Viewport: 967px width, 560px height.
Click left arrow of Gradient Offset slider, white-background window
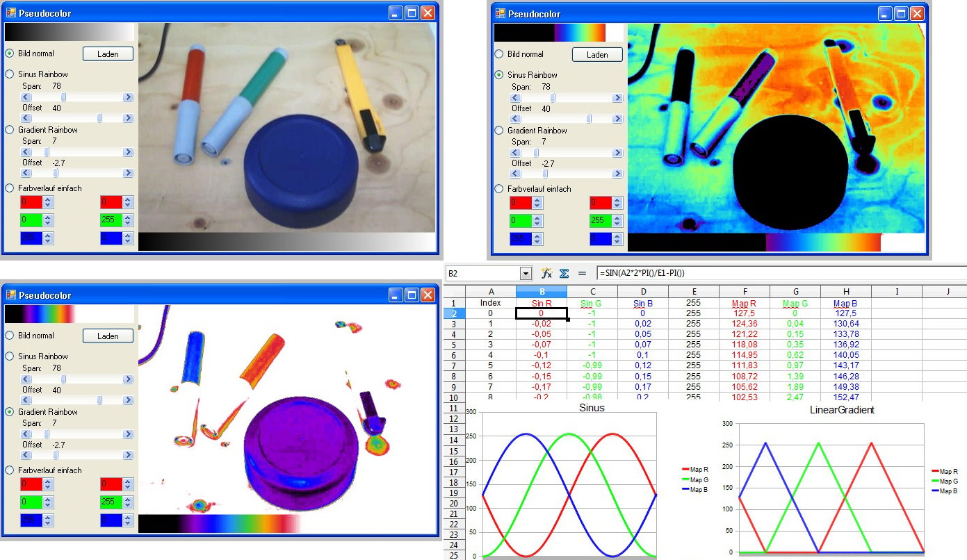[26, 455]
